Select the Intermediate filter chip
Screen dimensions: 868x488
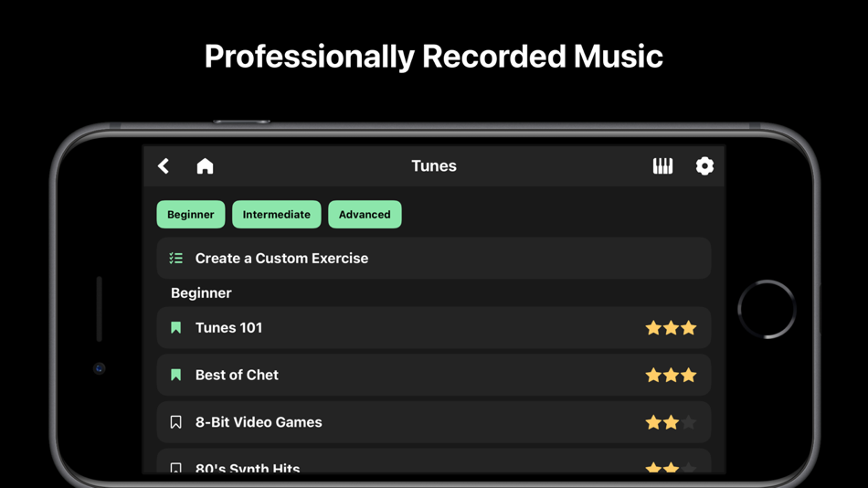point(276,215)
